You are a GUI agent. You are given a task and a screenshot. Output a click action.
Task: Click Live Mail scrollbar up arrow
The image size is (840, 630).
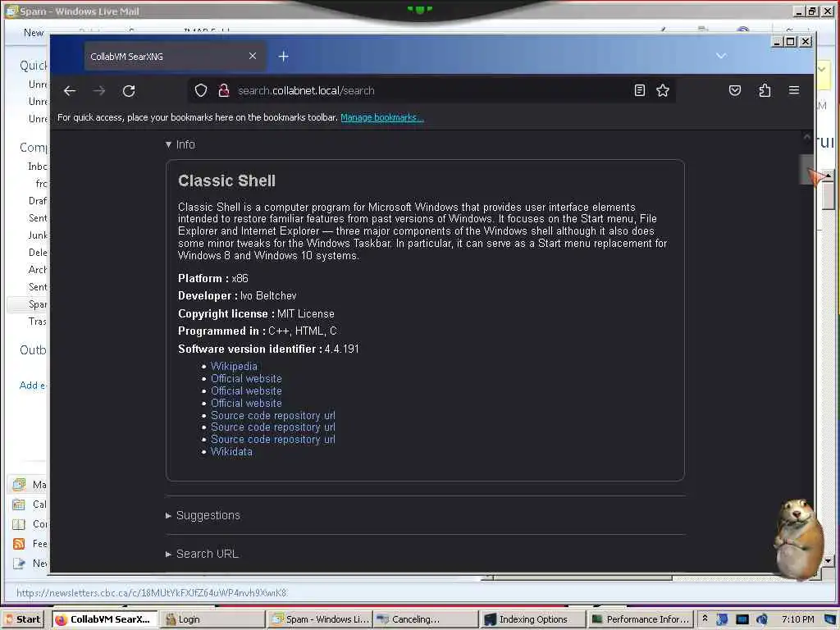pyautogui.click(x=829, y=176)
